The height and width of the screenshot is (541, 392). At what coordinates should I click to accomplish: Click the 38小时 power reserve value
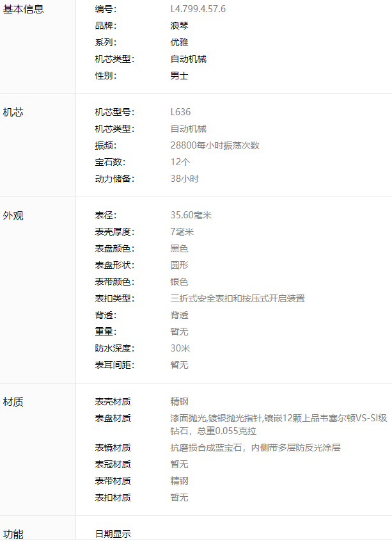point(184,179)
